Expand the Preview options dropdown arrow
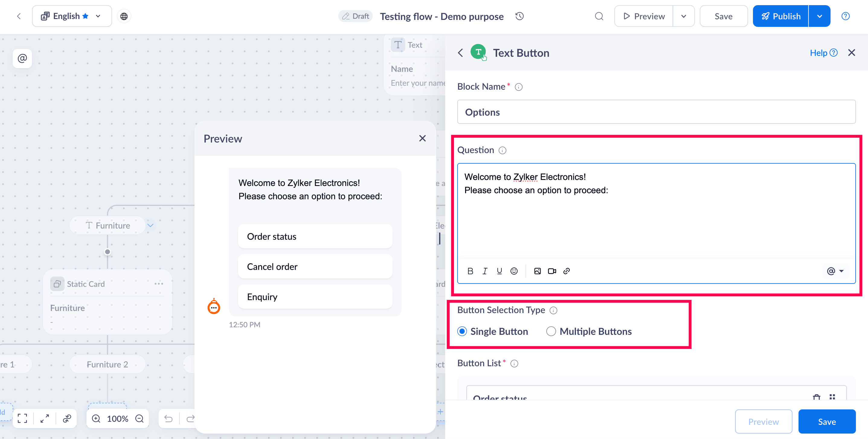 click(683, 16)
